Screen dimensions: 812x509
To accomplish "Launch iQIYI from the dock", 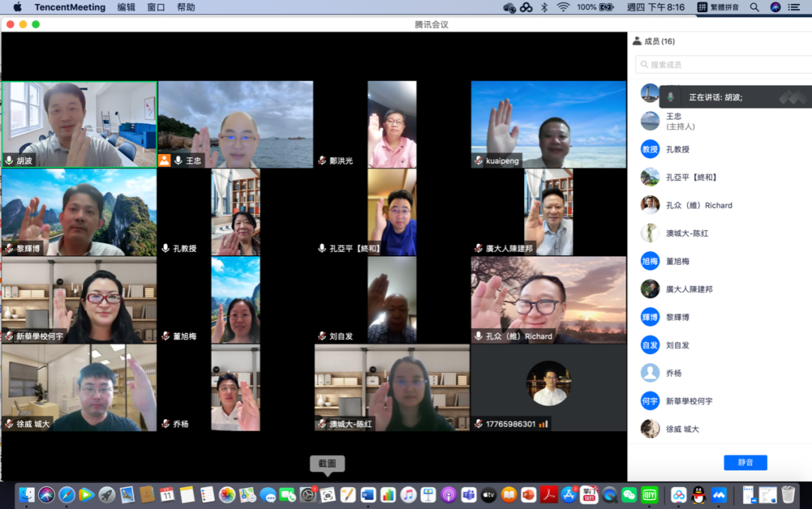I will click(650, 495).
